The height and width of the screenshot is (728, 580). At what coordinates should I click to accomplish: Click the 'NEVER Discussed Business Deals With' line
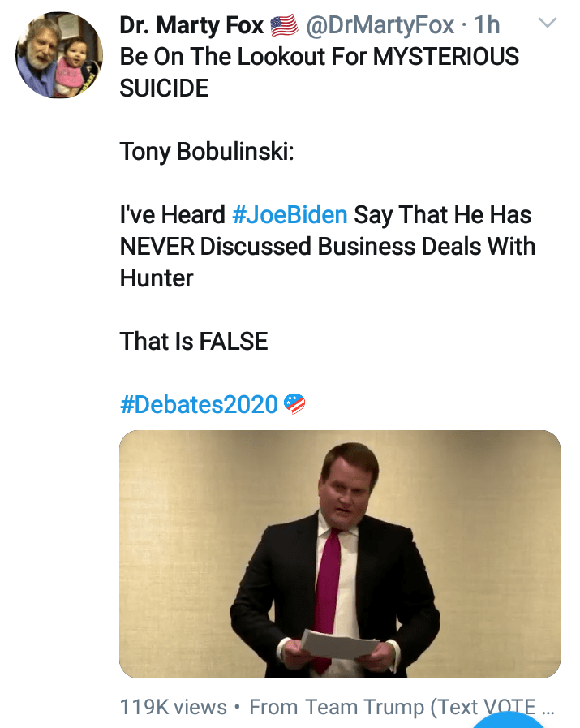point(327,247)
